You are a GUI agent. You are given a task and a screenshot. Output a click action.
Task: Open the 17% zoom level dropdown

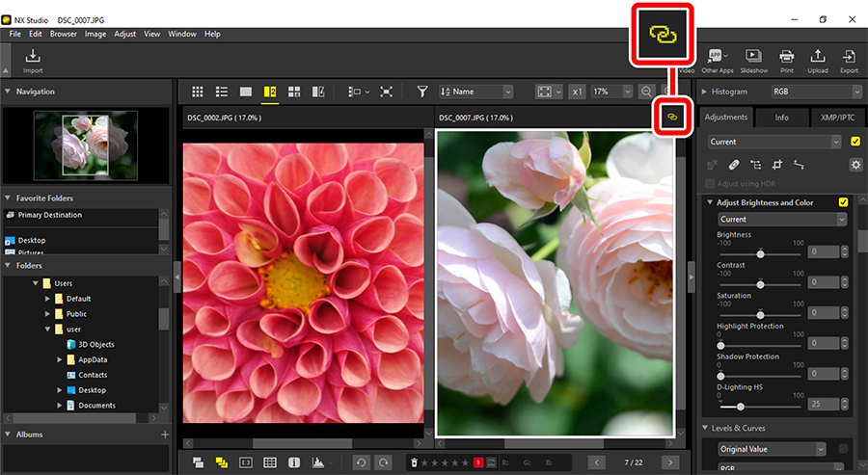611,92
